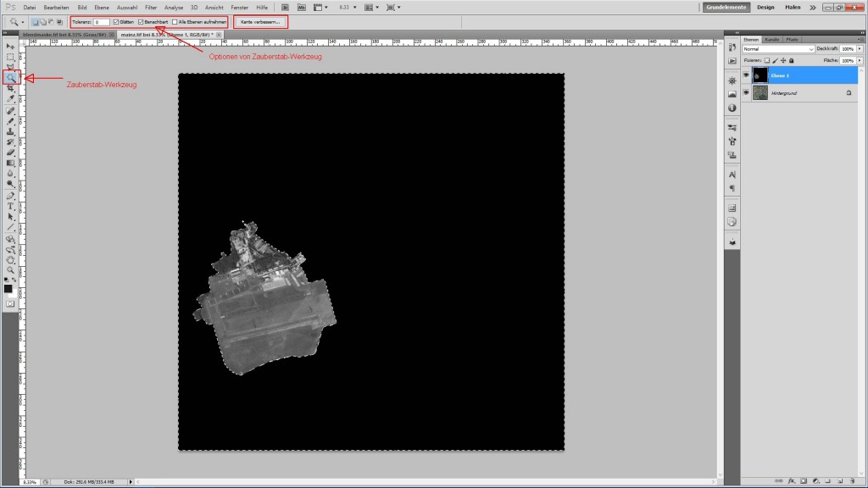Switch to the Design workspace

point(765,7)
